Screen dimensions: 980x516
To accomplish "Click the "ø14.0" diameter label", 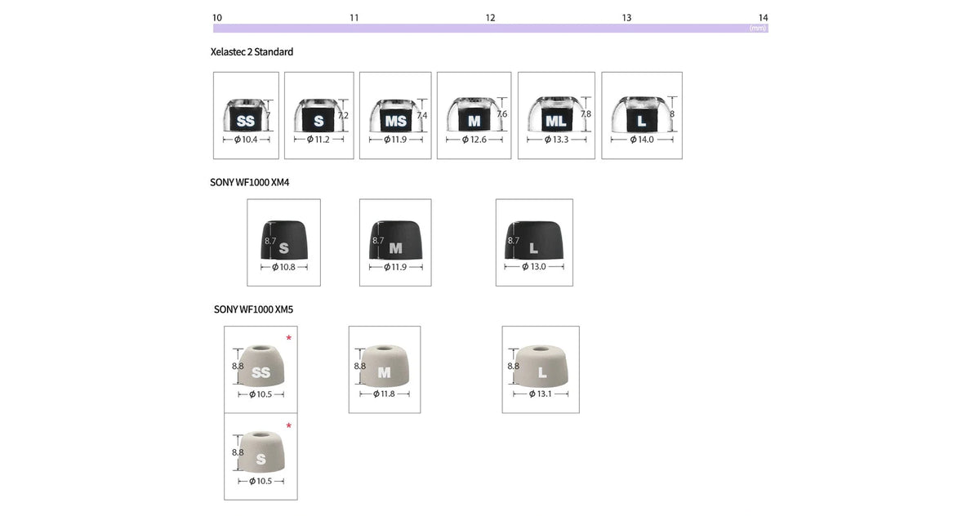I will [642, 140].
